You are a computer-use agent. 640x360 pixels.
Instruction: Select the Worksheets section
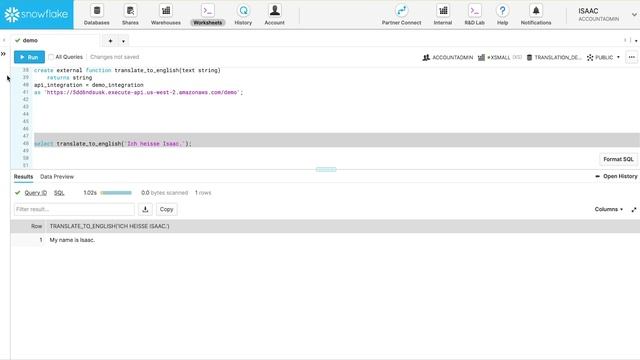[208, 15]
